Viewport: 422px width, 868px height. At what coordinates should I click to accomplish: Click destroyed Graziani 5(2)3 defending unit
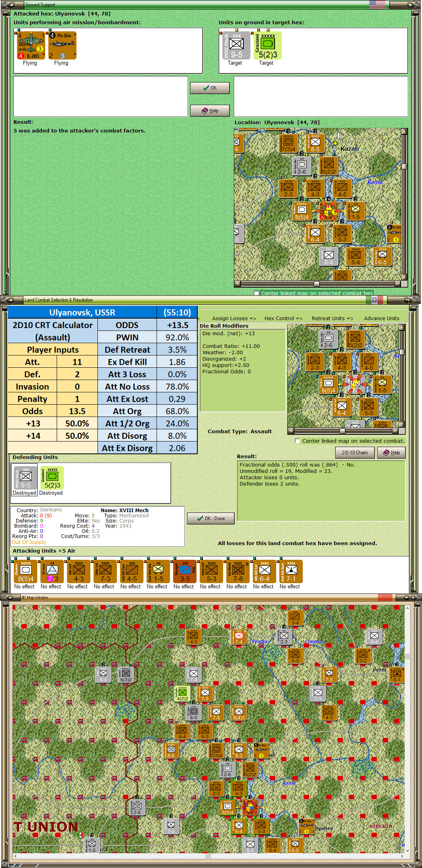(x=52, y=478)
